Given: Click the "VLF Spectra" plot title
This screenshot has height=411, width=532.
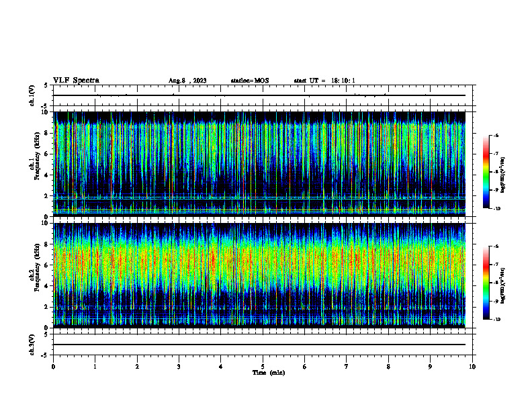Looking at the screenshot, I should coord(76,81).
